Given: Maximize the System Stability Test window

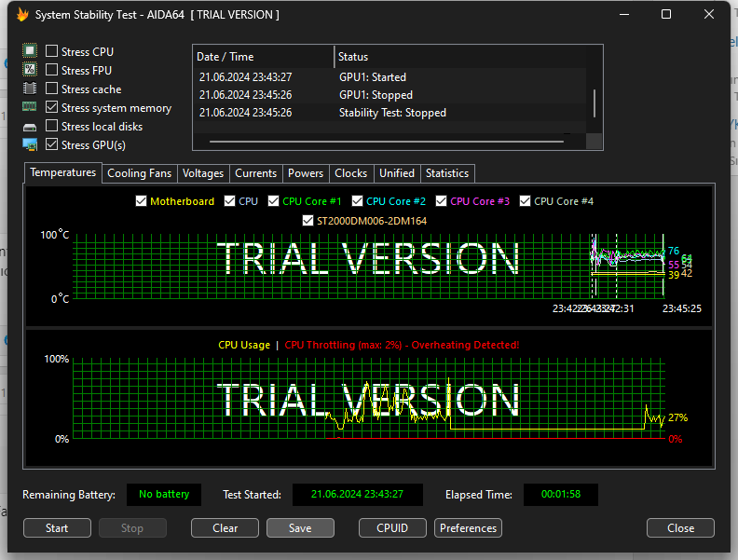Looking at the screenshot, I should pyautogui.click(x=666, y=15).
